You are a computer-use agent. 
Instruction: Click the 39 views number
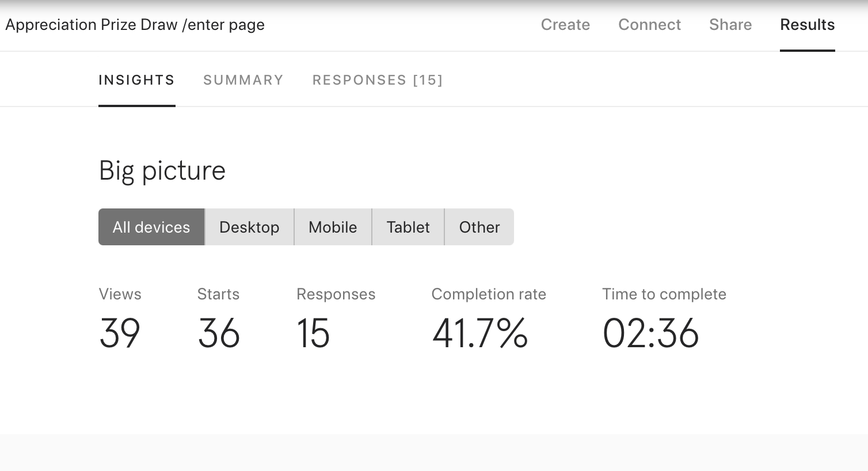tap(120, 333)
